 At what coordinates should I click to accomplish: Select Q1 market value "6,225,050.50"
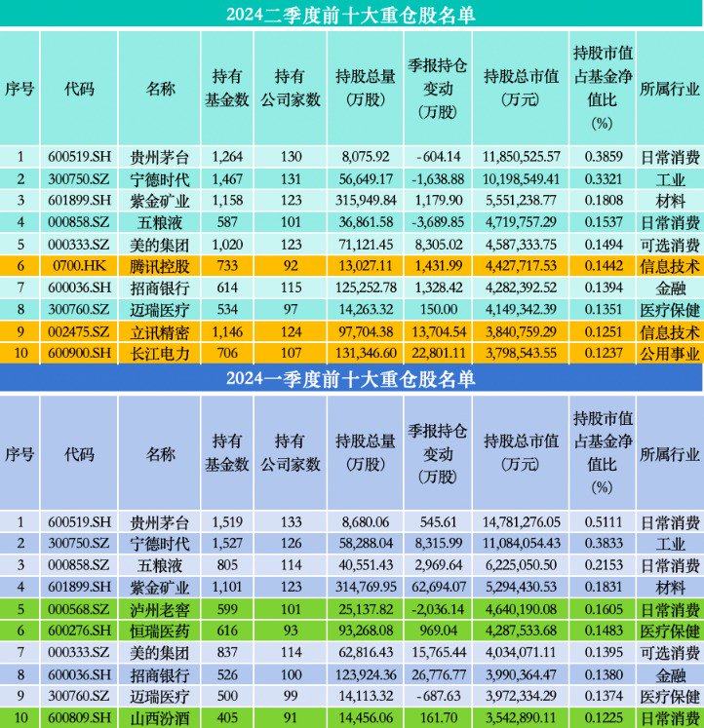coord(521,565)
